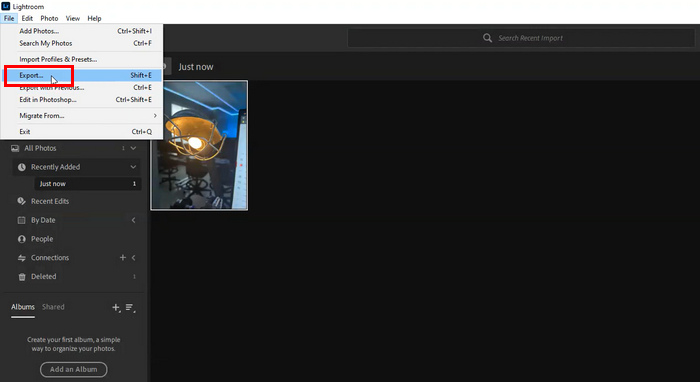The width and height of the screenshot is (700, 382).
Task: Expand the By Date section arrow
Action: [x=133, y=220]
